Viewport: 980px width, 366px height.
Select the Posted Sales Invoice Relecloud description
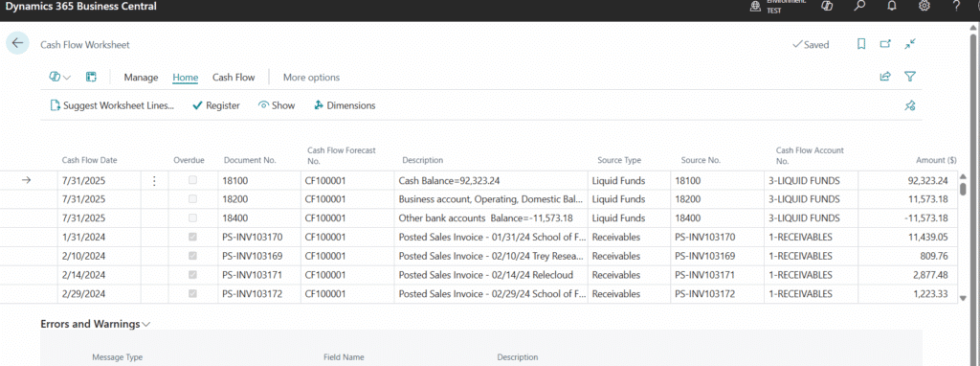[x=491, y=275]
